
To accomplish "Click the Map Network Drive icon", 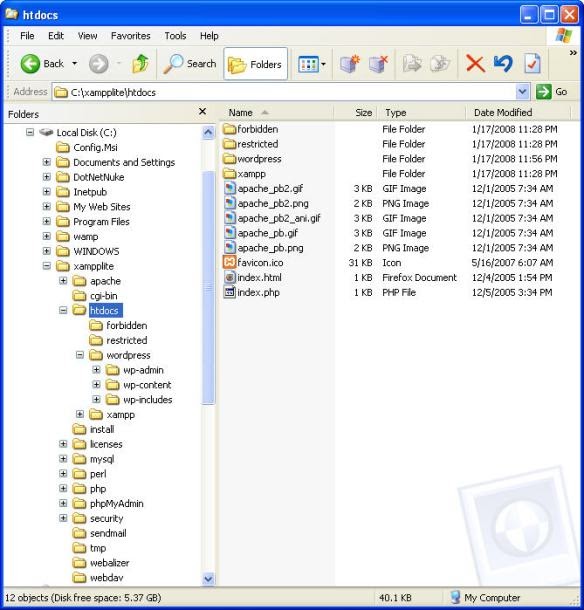I will [349, 64].
